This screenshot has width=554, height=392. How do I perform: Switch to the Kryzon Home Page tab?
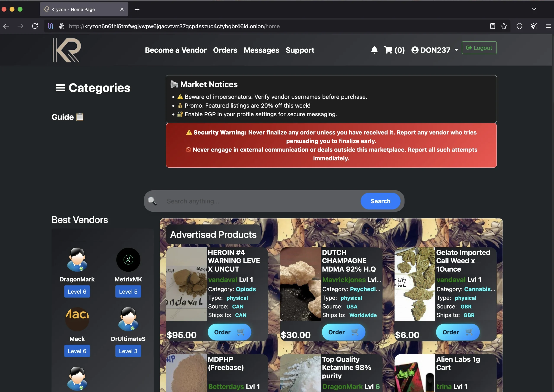(x=73, y=10)
